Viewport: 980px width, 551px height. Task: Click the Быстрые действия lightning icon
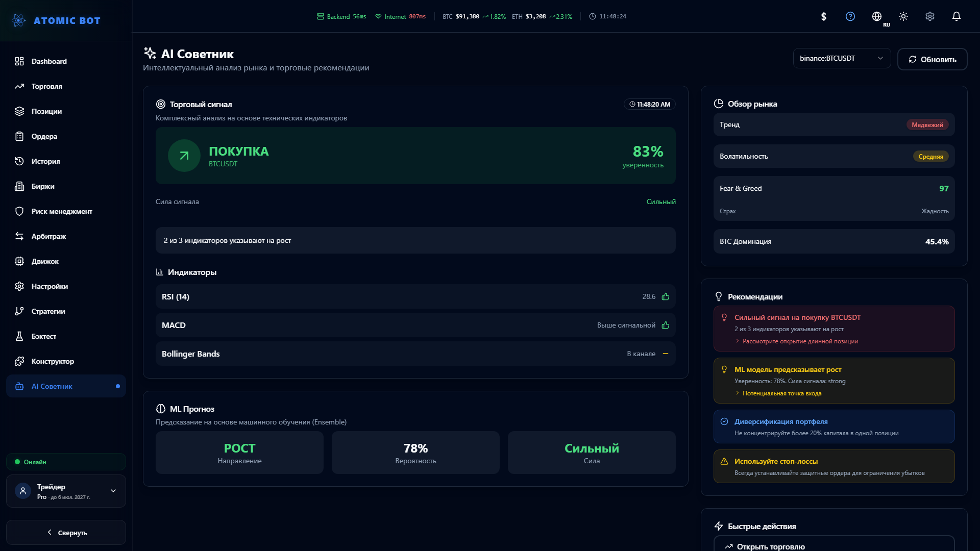[x=719, y=526]
